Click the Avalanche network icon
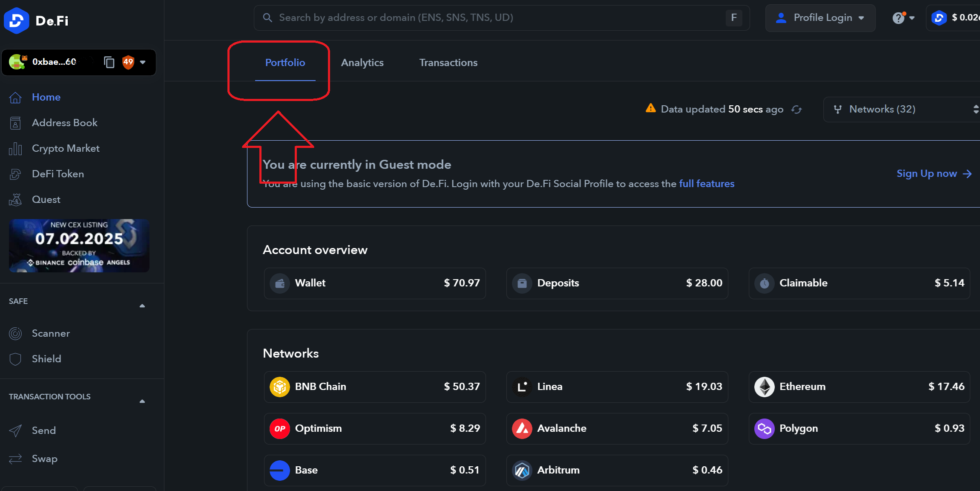 click(522, 429)
